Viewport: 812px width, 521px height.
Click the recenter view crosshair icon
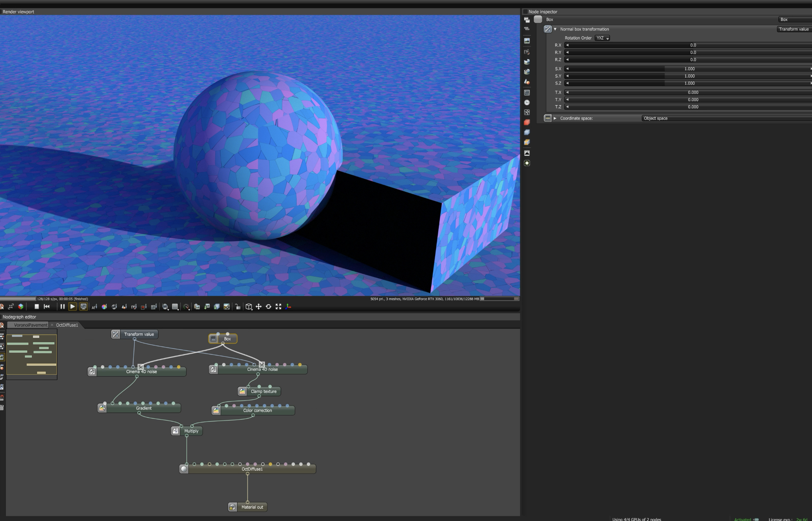[259, 307]
